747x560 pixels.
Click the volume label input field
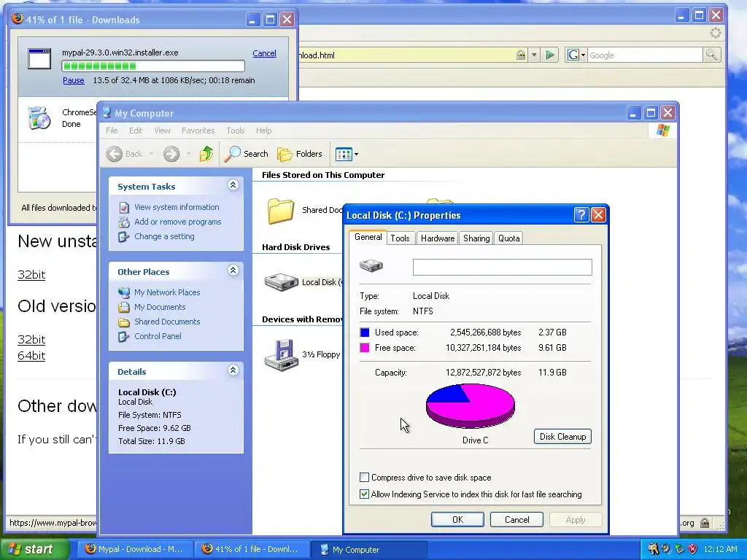[502, 267]
